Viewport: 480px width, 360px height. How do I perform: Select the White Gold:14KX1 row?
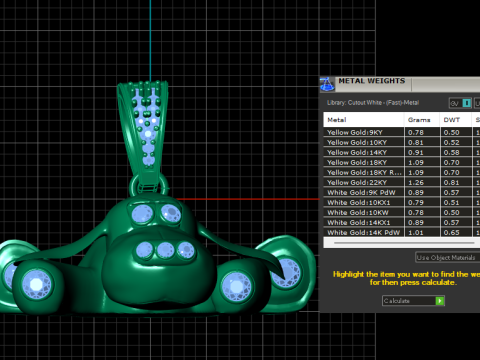point(402,222)
